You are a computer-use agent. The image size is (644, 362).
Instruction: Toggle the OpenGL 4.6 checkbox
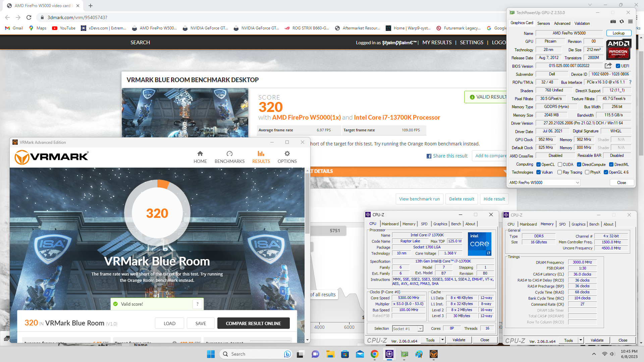pos(606,172)
